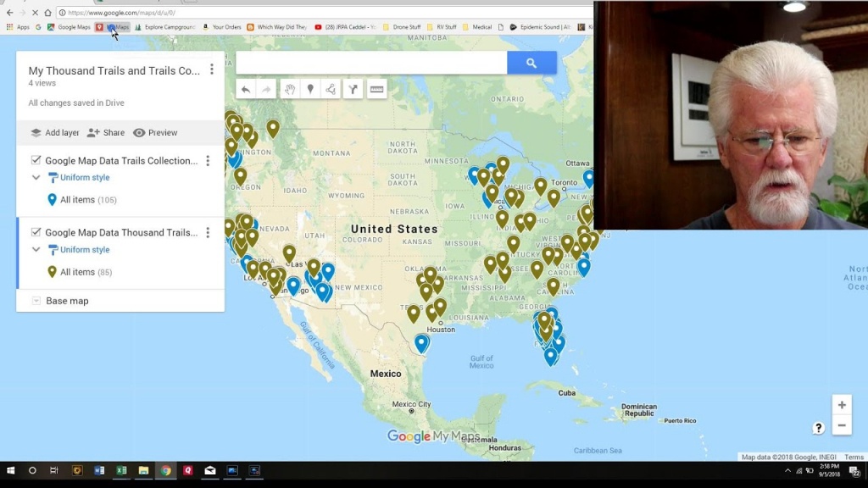Open File Explorer from the taskbar
Image resolution: width=868 pixels, height=488 pixels.
click(143, 470)
